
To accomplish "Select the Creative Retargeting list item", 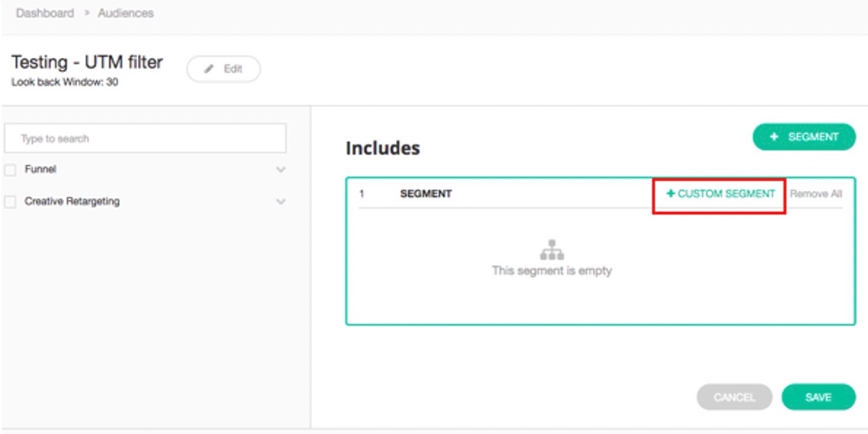I will click(72, 202).
